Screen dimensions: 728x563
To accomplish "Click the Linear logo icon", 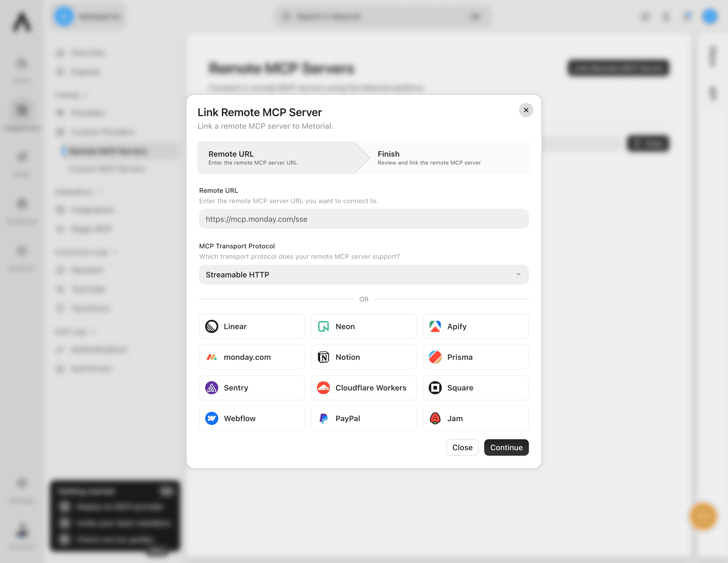I will [212, 326].
